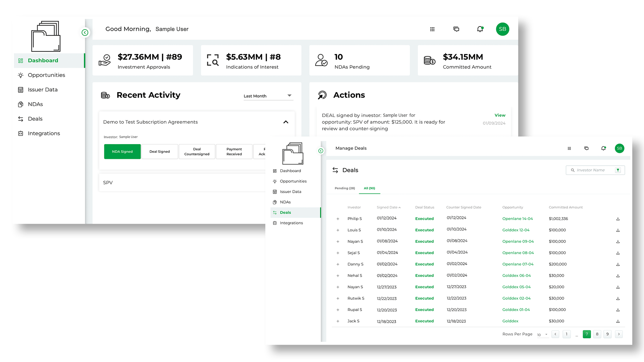Image resolution: width=644 pixels, height=362 pixels.
Task: Expand the Louis S deal row
Action: point(338,230)
